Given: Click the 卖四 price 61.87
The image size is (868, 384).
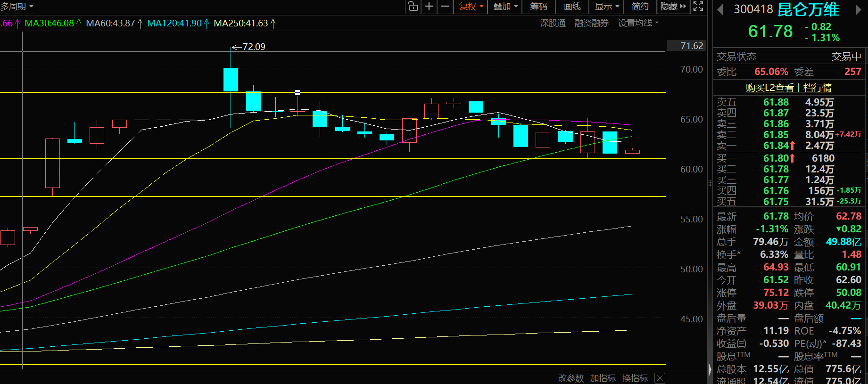Looking at the screenshot, I should pos(776,113).
